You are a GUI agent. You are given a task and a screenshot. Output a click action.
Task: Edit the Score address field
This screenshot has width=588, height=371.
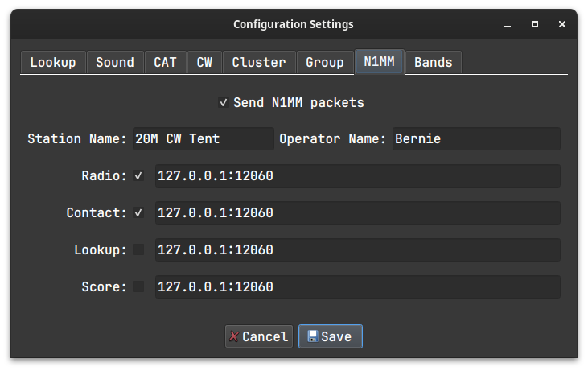tap(358, 286)
